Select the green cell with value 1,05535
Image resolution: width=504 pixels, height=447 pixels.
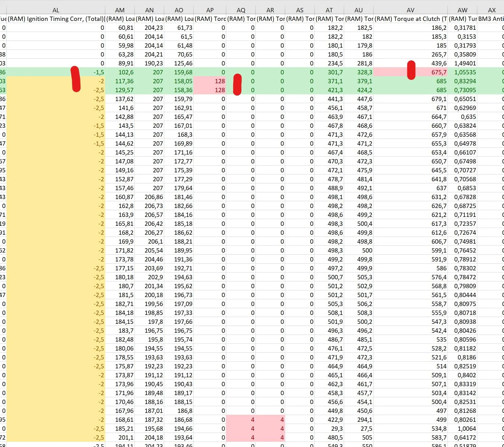[x=462, y=72]
